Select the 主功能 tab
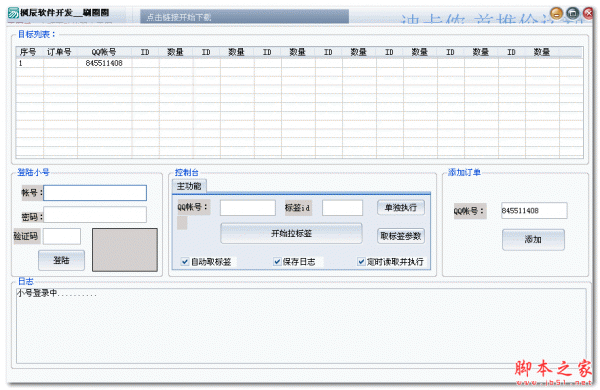This screenshot has height=390, width=600. (189, 186)
